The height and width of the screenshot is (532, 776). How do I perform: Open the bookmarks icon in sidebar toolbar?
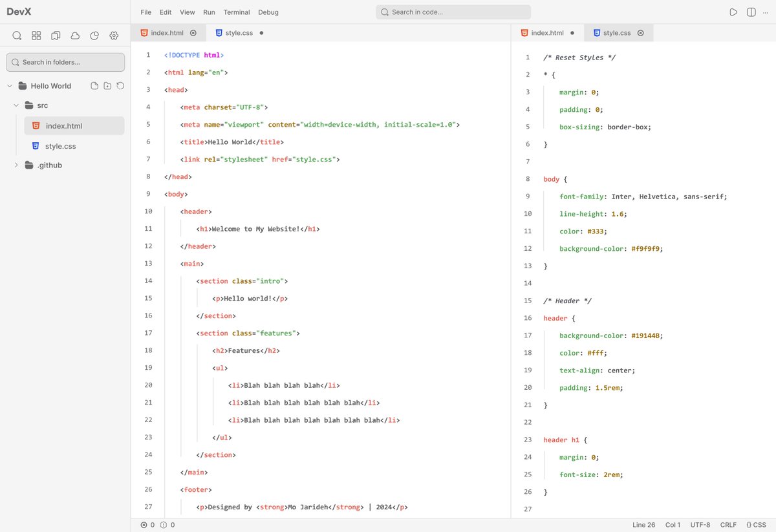pos(56,36)
